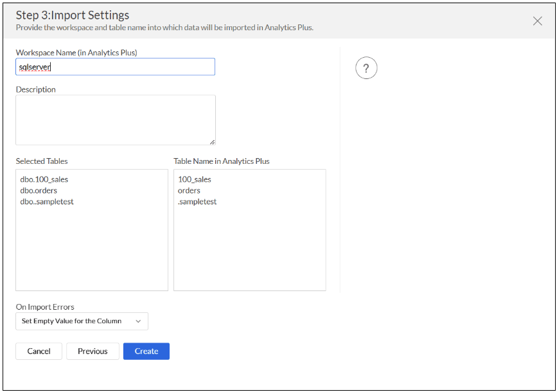Screen dimensions: 557x392
Task: Select dbo.100_sales in Selected Tables
Action: 44,179
